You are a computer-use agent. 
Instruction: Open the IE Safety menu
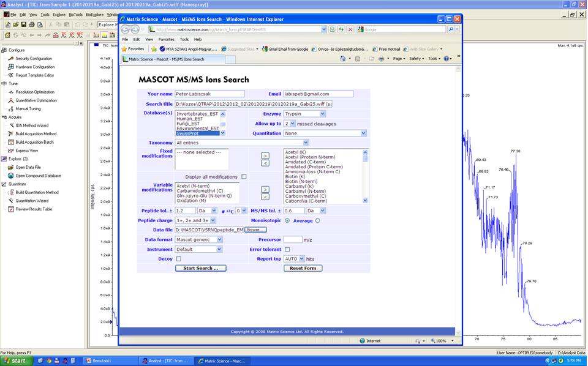click(x=417, y=59)
